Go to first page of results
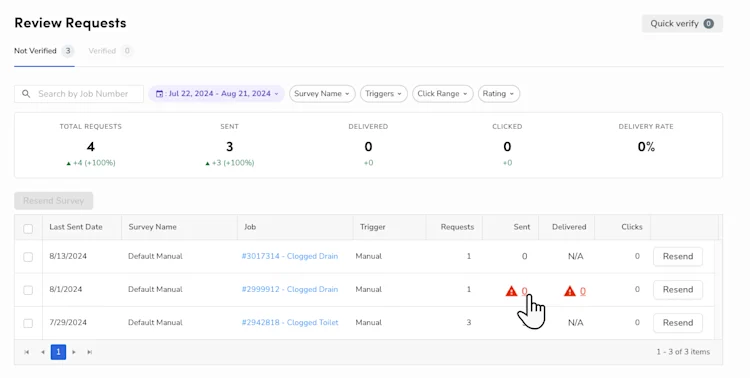 pos(27,352)
